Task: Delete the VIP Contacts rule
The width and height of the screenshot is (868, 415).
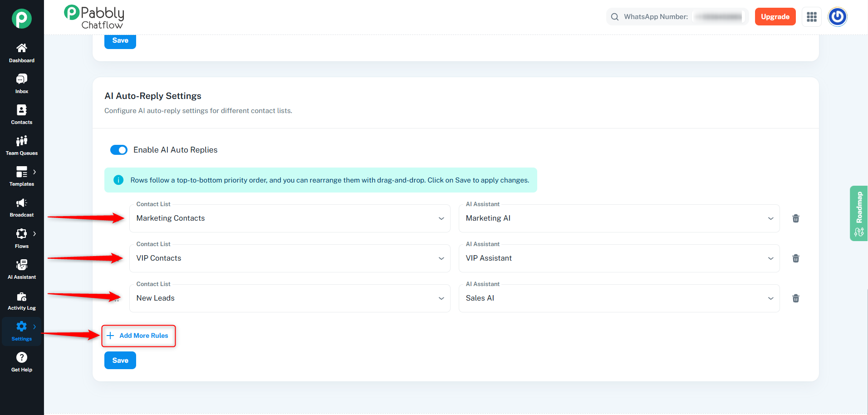Action: tap(795, 258)
